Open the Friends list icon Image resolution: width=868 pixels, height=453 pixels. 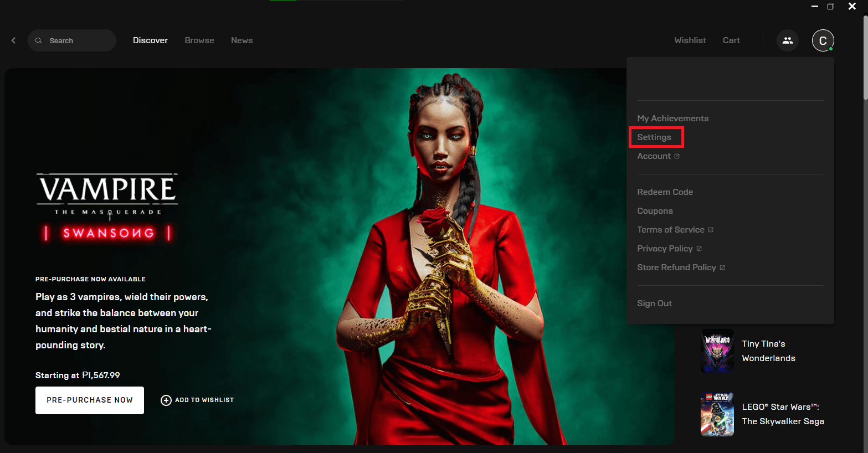click(x=787, y=40)
